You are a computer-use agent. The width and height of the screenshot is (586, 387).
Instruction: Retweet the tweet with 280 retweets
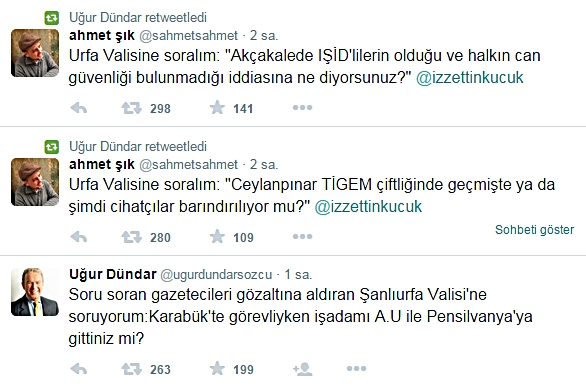click(x=132, y=237)
